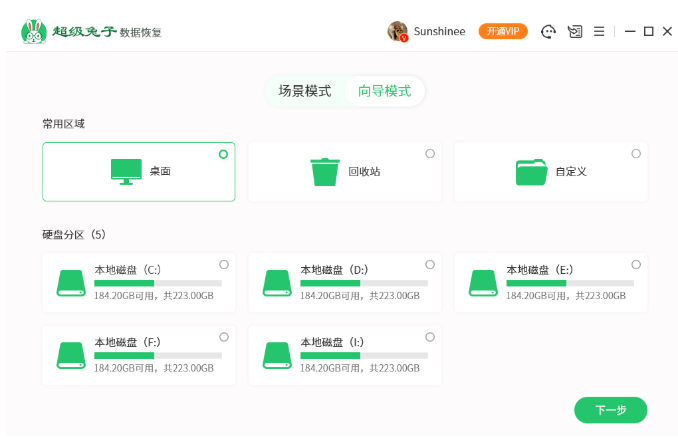Click the 超级兔子 数据恢复 title

click(x=107, y=32)
